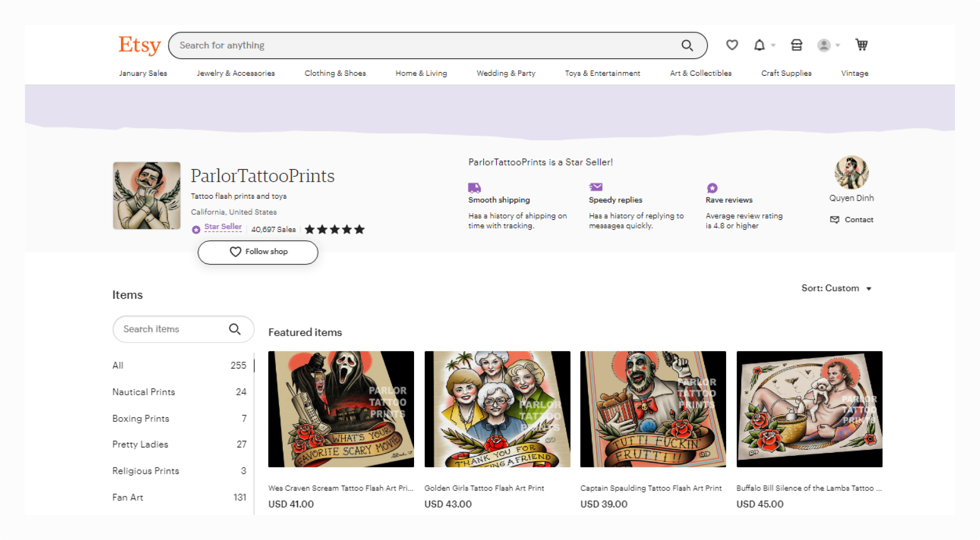Open Home & Living category
Image resolution: width=980 pixels, height=540 pixels.
tap(421, 73)
